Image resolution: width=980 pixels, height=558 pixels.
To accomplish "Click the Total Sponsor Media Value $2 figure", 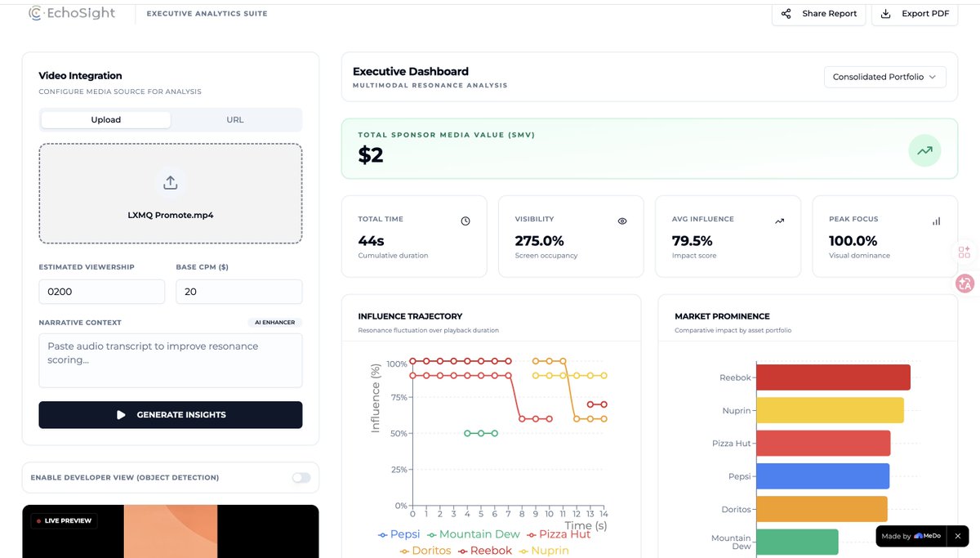I will 371,155.
